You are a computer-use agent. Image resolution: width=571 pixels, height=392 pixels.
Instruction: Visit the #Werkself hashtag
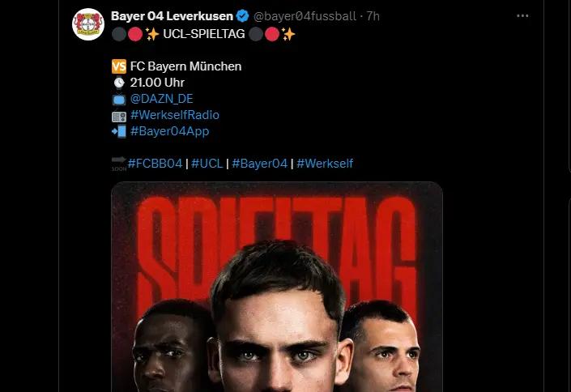(324, 164)
